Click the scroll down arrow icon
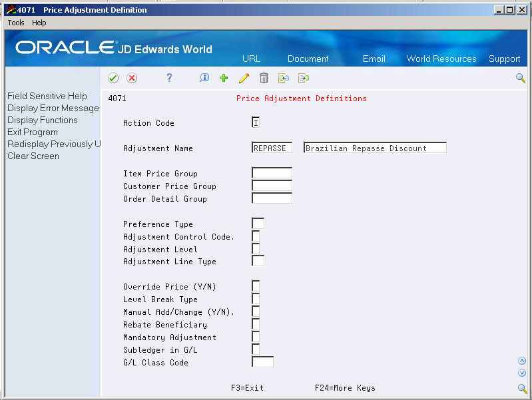Image resolution: width=532 pixels, height=400 pixels. 522,373
